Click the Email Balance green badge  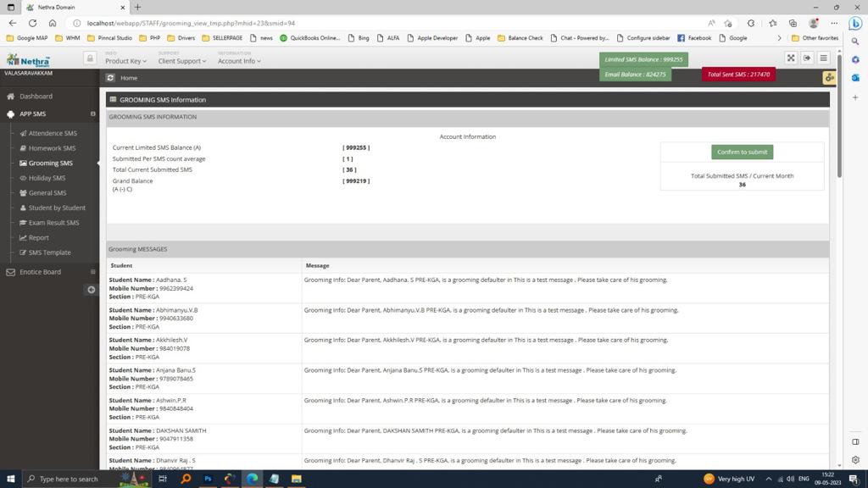635,75
